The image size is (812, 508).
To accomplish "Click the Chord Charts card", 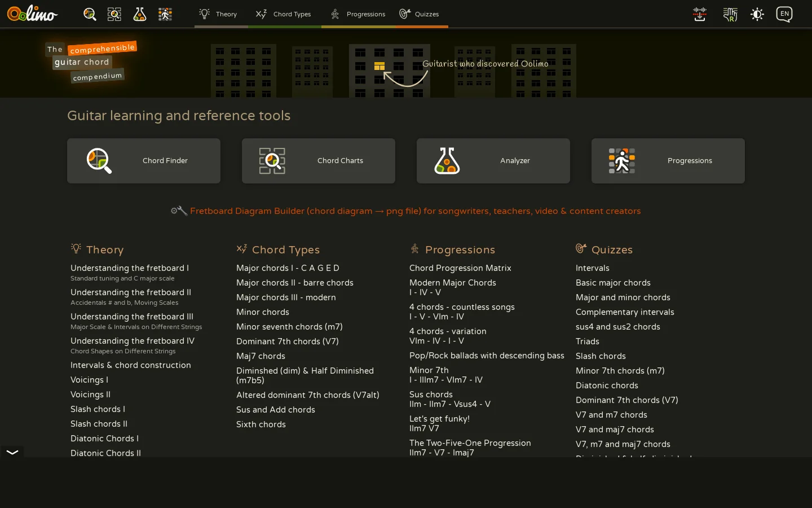I will [319, 161].
